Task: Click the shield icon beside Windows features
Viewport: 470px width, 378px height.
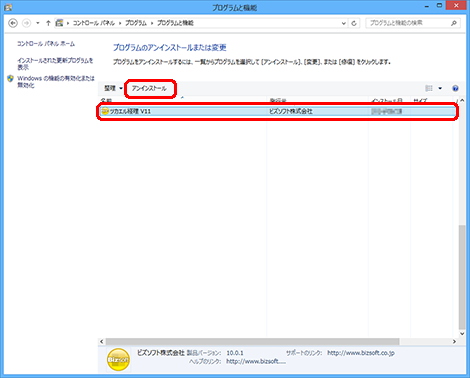Action: pyautogui.click(x=10, y=78)
